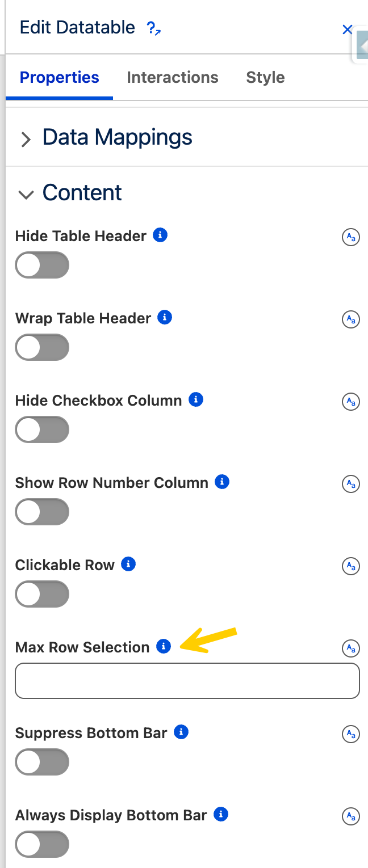Select the Properties tab
This screenshot has width=368, height=868.
click(60, 78)
